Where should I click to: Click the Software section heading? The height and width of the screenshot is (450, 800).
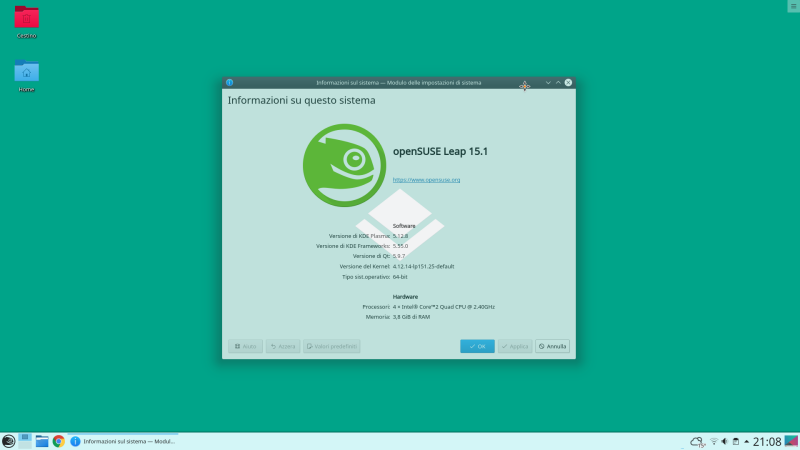[404, 226]
